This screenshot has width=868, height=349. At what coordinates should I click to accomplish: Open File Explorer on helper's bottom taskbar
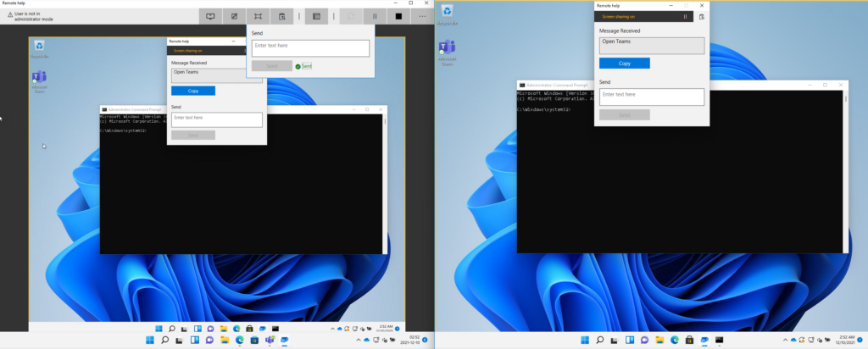coord(225,340)
